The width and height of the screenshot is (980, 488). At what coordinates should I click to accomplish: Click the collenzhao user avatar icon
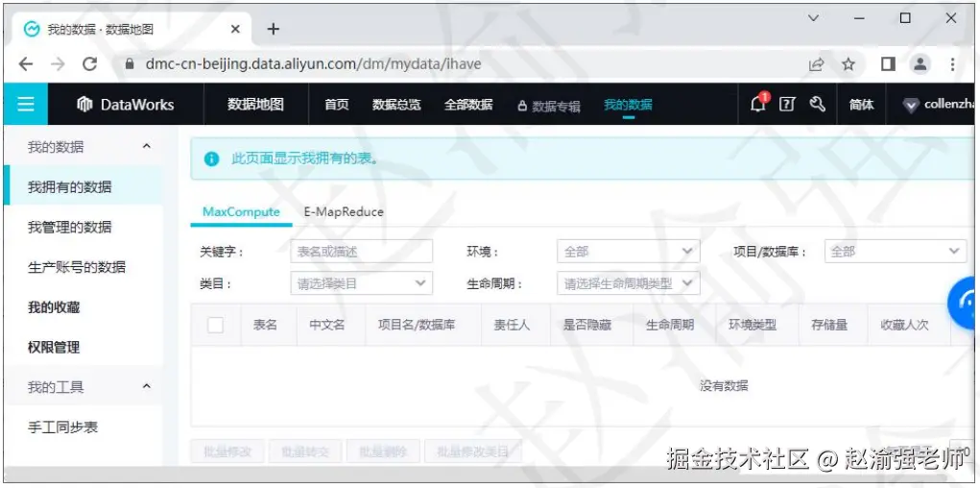(911, 105)
